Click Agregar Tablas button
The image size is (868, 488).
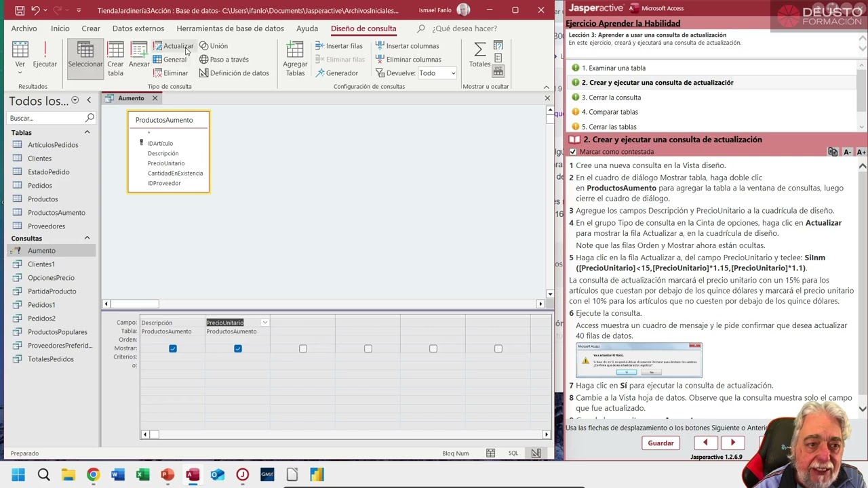pyautogui.click(x=295, y=59)
